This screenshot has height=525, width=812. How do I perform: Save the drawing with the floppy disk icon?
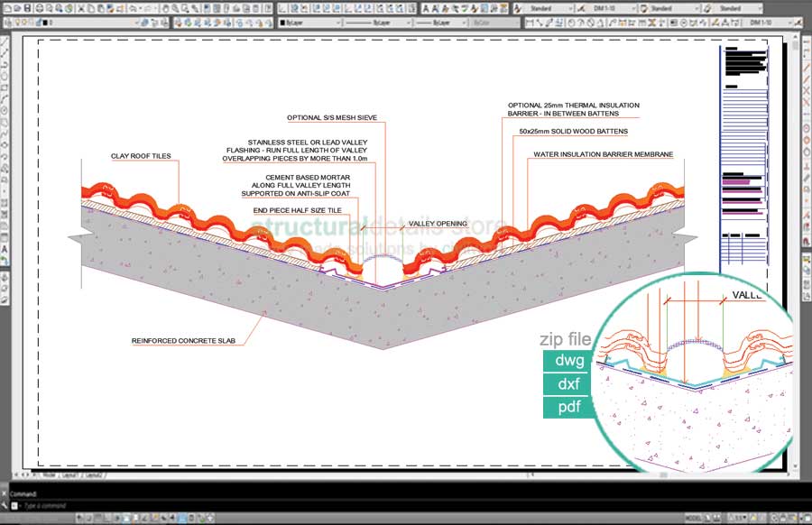point(27,8)
